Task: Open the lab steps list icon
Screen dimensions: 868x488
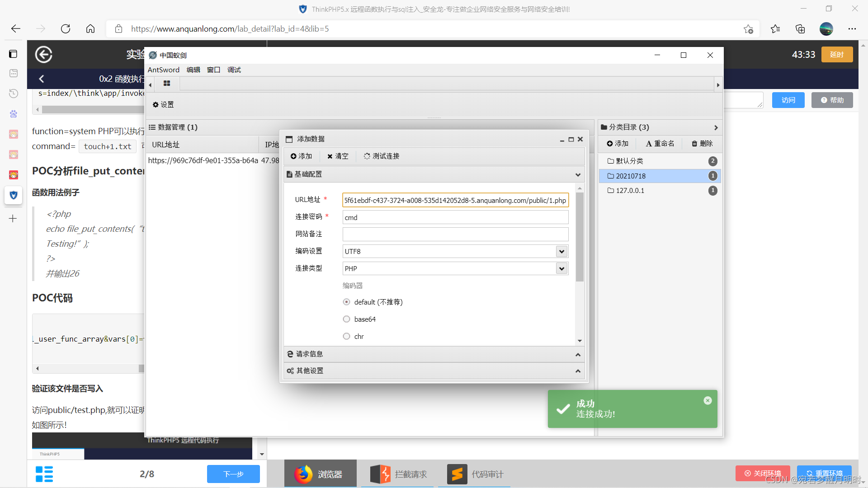Action: click(x=44, y=474)
